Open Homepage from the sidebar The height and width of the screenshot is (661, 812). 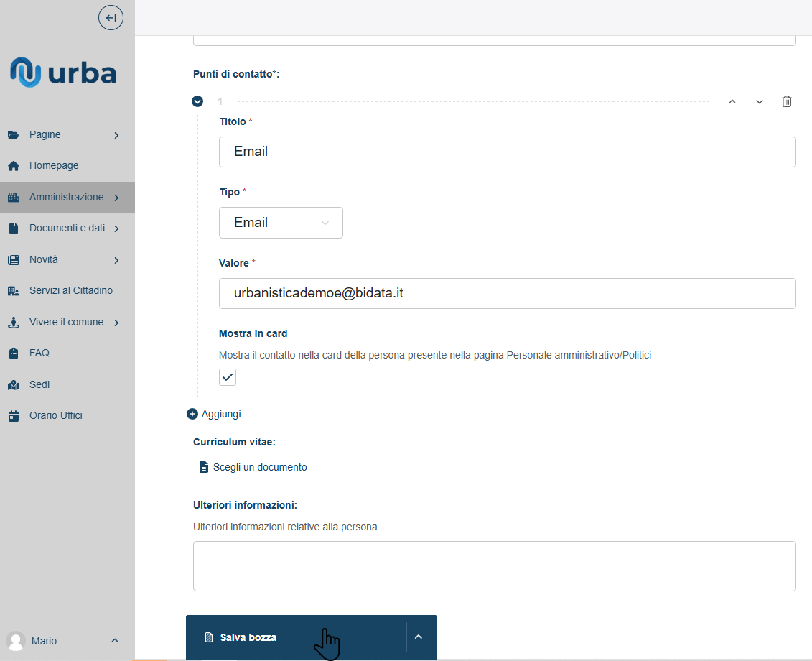[x=54, y=166]
